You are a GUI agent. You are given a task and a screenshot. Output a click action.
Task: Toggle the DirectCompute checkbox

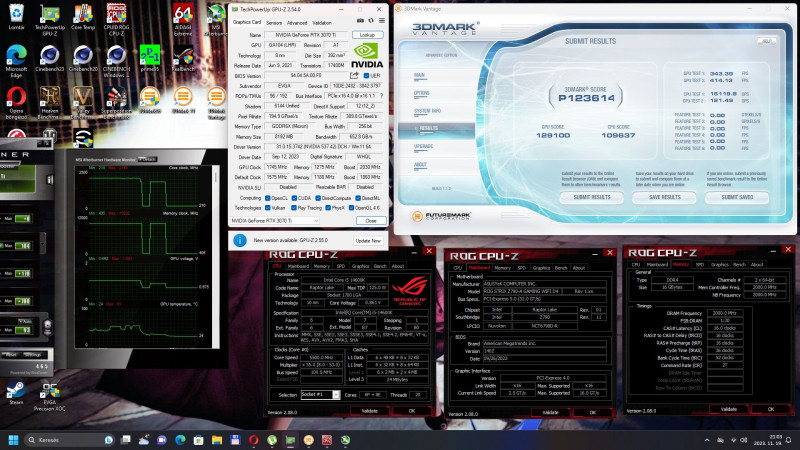[x=318, y=198]
